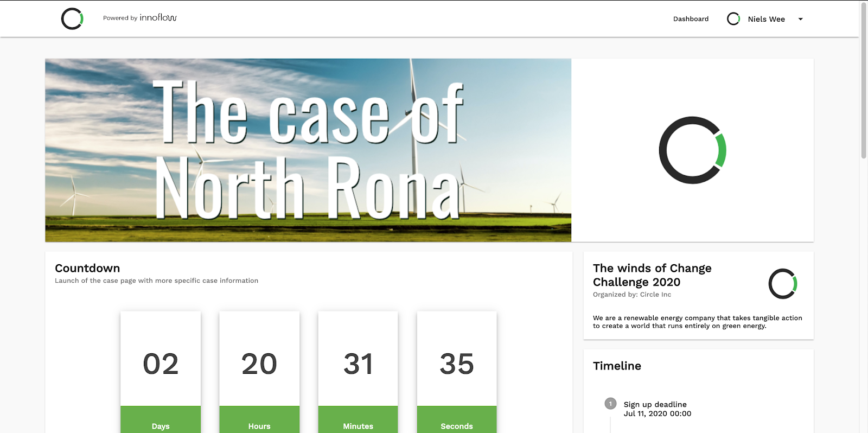Image resolution: width=868 pixels, height=433 pixels.
Task: Click the Jul 11, 2020 00:00 date
Action: click(658, 413)
